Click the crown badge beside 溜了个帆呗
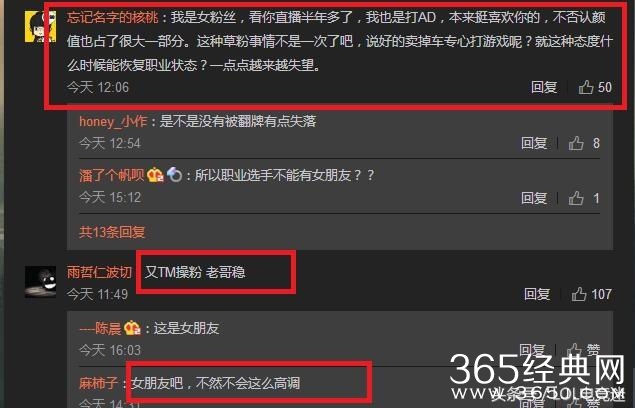 coord(155,175)
